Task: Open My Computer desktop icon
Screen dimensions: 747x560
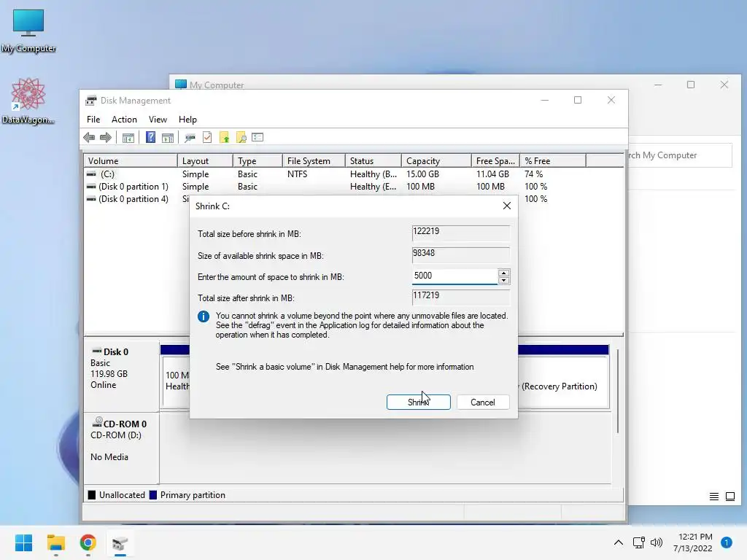Action: coord(28,31)
